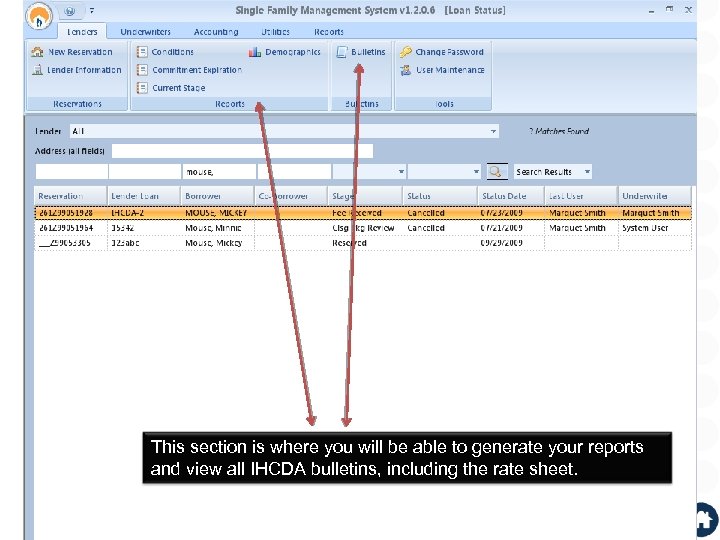Click the Change Password key icon
Screen dimensions: 720x540
(x=405, y=52)
